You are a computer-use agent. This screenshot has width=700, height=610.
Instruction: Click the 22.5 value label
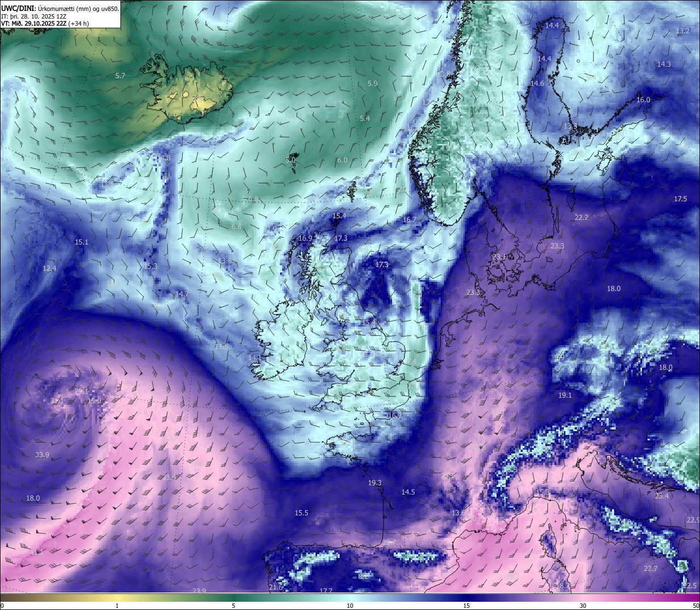click(690, 586)
